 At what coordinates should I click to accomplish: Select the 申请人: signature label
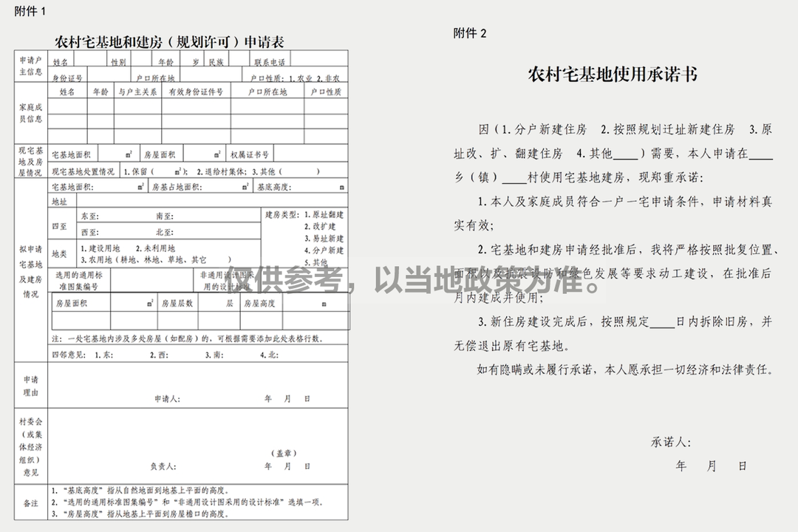[x=168, y=398]
